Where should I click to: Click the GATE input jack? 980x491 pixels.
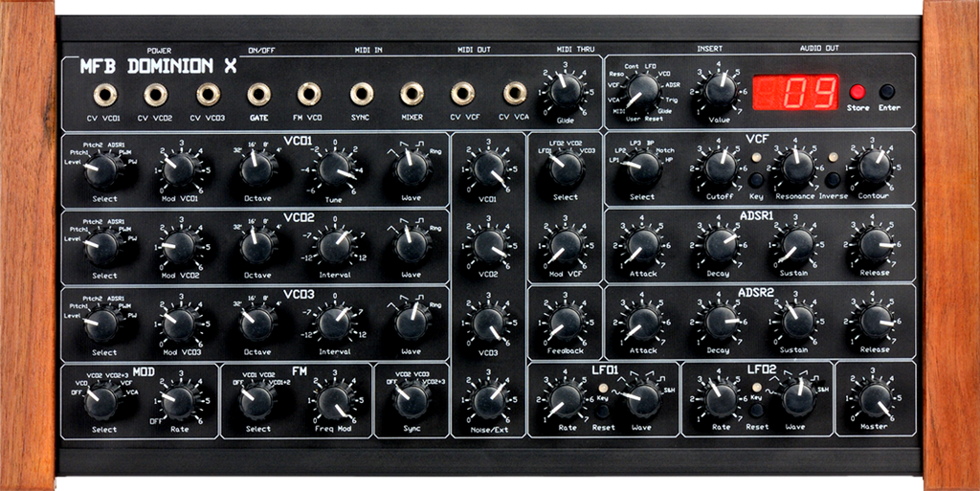click(258, 94)
